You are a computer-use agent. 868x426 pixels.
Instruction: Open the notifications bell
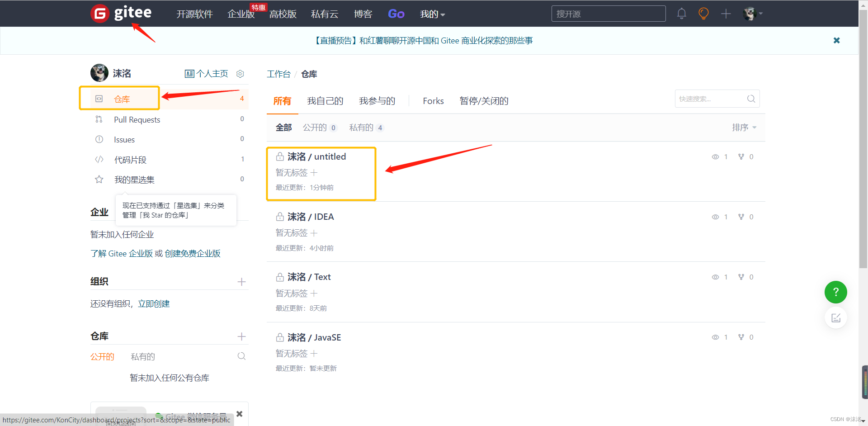point(682,14)
